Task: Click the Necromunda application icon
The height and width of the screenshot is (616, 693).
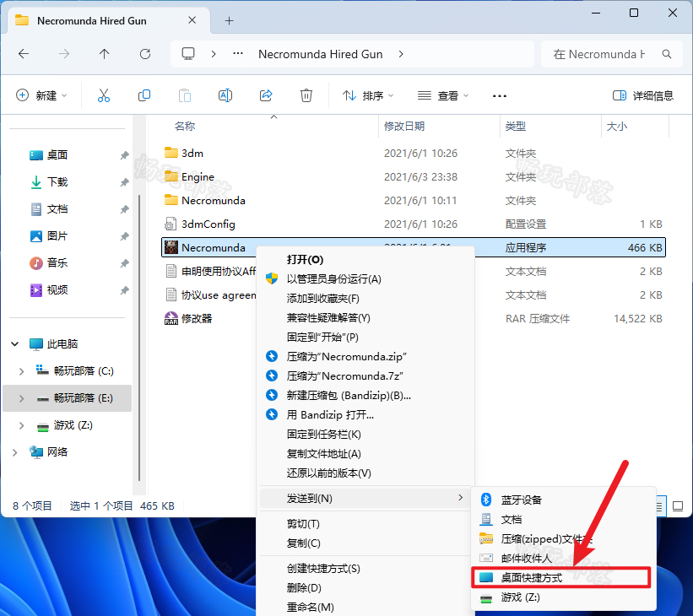Action: (x=171, y=247)
